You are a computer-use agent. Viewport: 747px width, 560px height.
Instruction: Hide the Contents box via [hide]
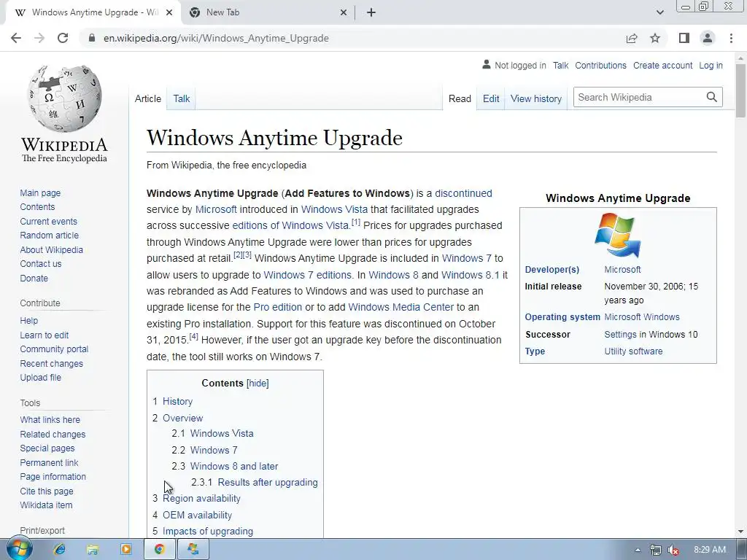pyautogui.click(x=258, y=384)
